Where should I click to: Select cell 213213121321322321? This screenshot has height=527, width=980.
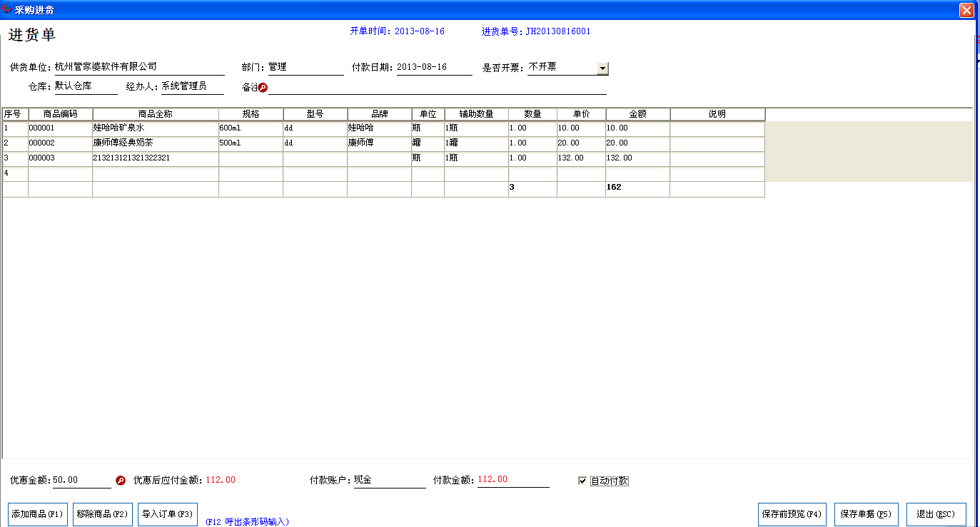pyautogui.click(x=156, y=158)
